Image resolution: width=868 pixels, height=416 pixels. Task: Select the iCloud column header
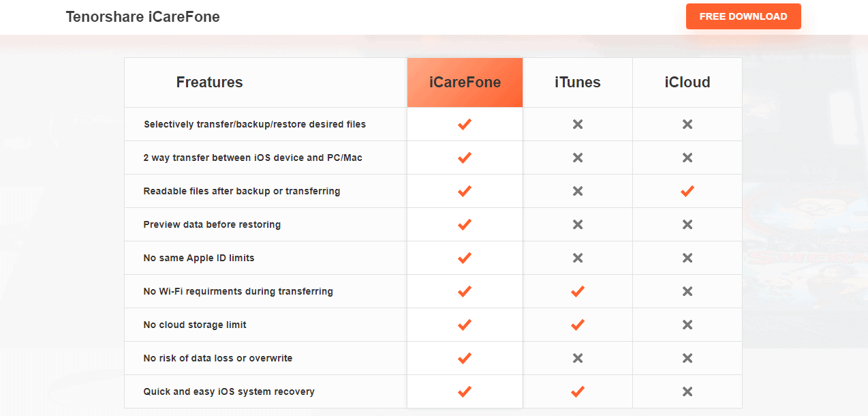tap(687, 83)
